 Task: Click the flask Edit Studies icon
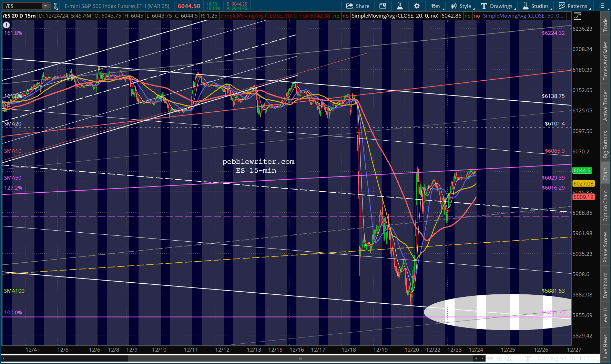pyautogui.click(x=400, y=6)
